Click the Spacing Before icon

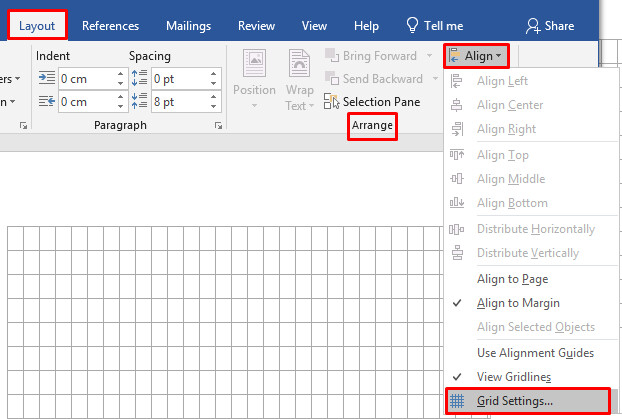click(x=140, y=78)
